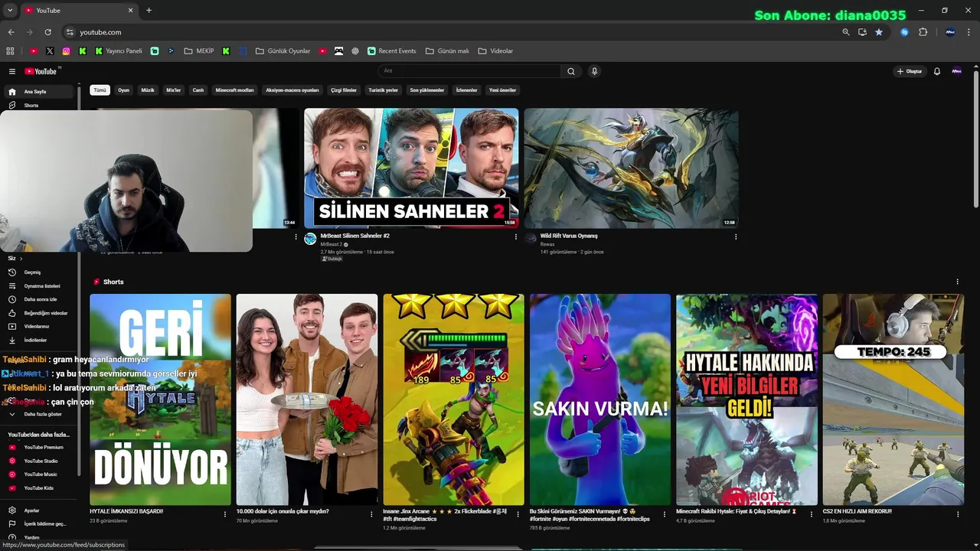
Task: Open Wild Rift Varus Oynanış title
Action: (x=569, y=236)
